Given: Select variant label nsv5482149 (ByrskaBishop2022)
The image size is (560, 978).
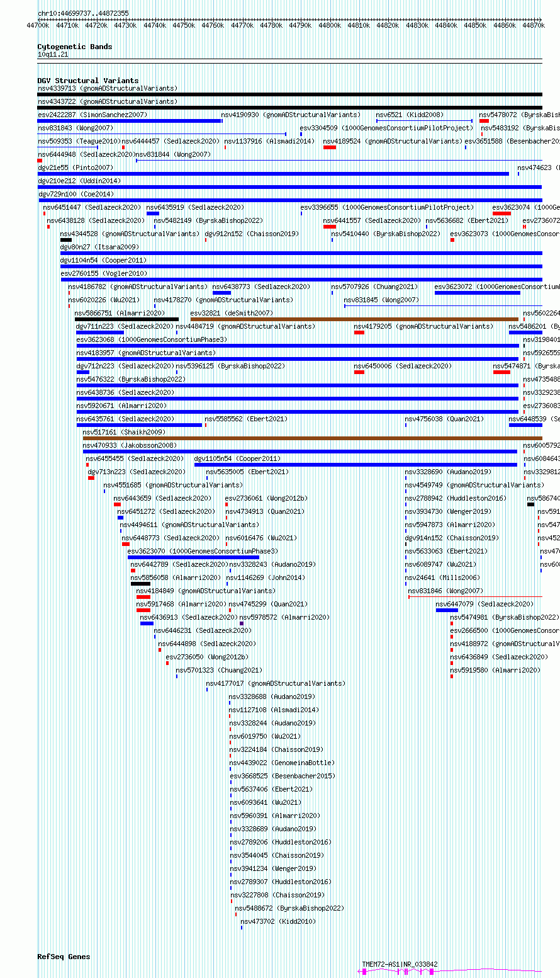Looking at the screenshot, I should coord(208,220).
